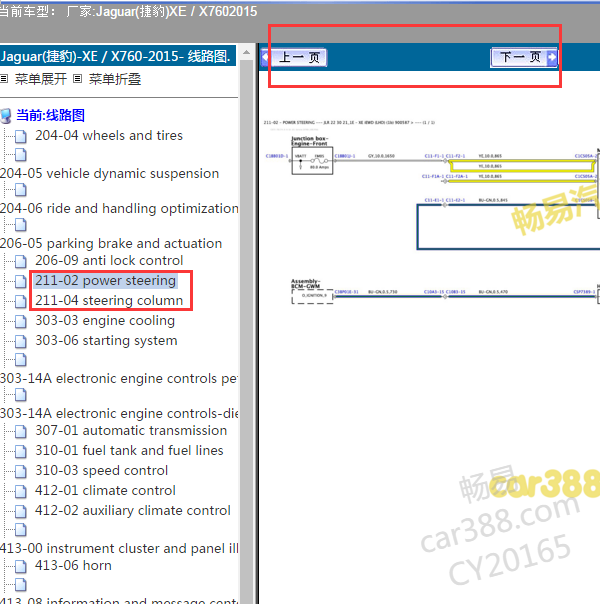
Task: Click document icon for 206-09 anti lock control
Action: click(x=21, y=261)
